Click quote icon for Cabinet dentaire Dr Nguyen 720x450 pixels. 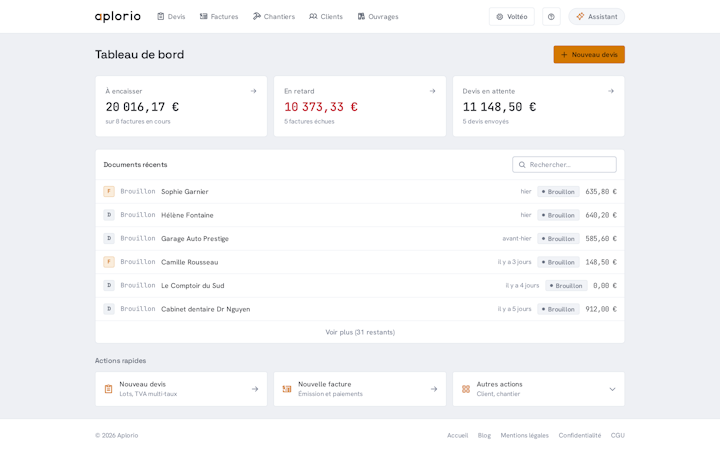pyautogui.click(x=109, y=309)
